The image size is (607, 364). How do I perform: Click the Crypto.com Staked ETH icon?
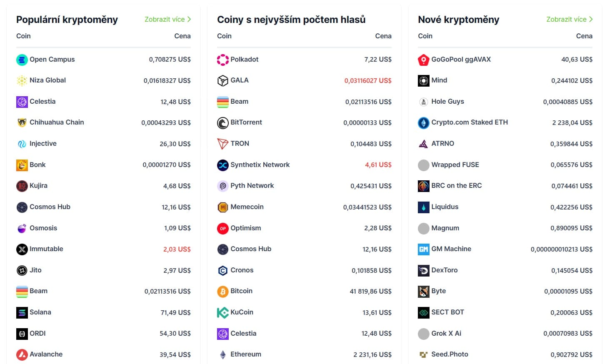(x=424, y=122)
